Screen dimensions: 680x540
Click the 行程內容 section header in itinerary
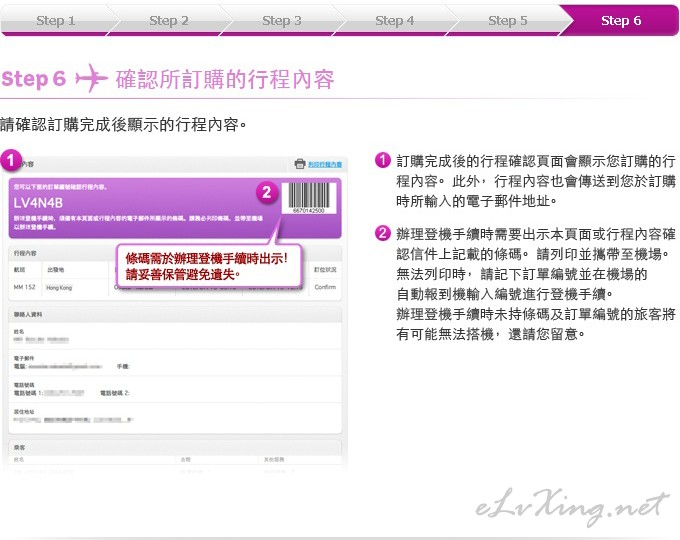coord(25,253)
